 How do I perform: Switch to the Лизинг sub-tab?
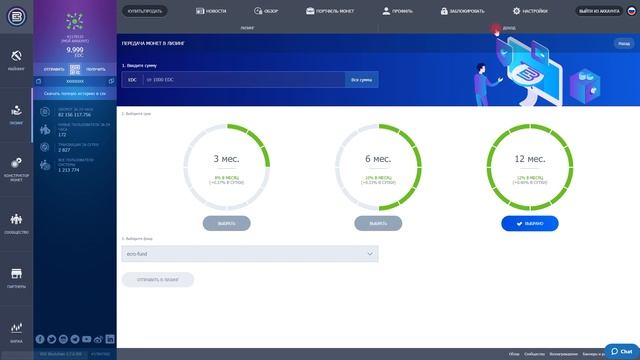click(x=247, y=28)
